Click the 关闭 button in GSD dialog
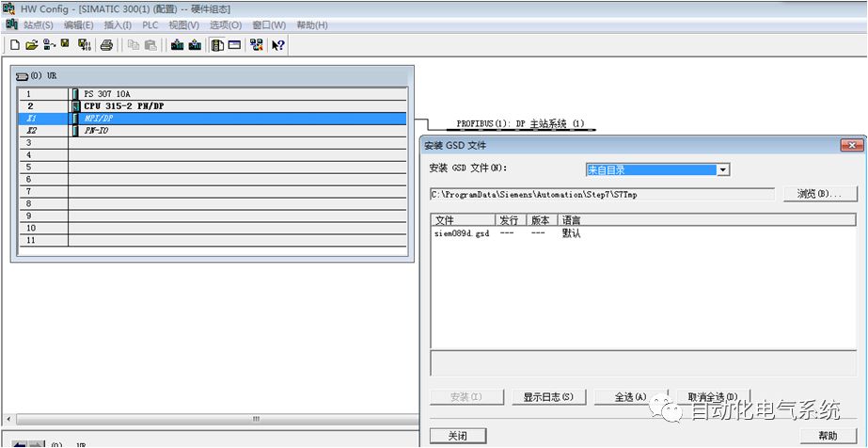 [458, 436]
